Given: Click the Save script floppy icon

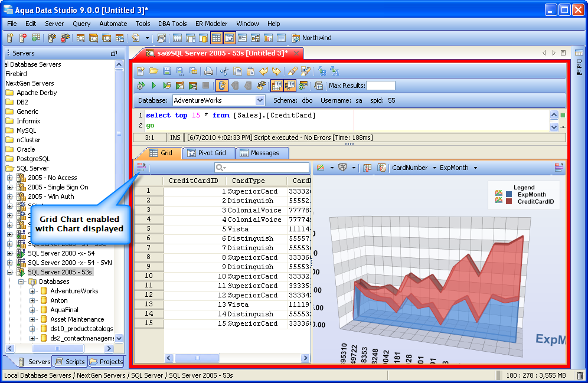Looking at the screenshot, I should click(x=167, y=71).
